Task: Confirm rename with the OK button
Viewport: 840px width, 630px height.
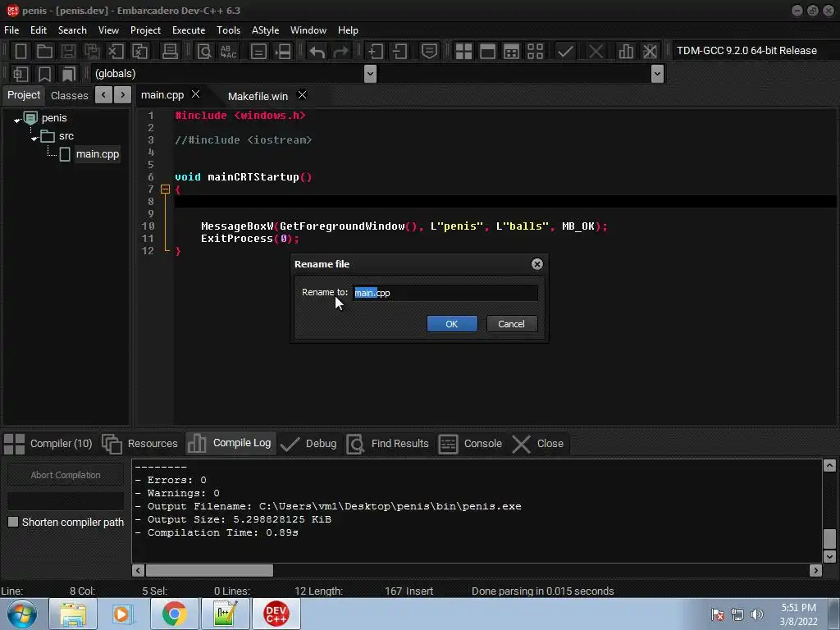Action: (x=452, y=324)
